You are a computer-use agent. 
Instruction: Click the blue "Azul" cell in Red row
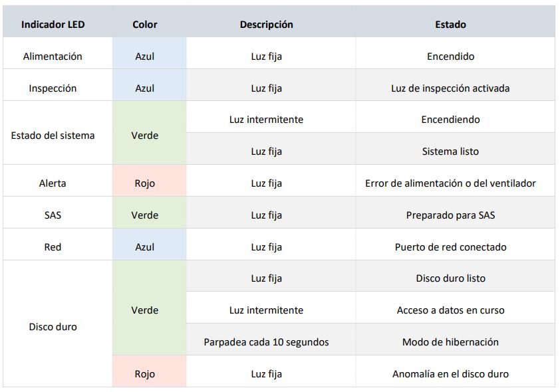tap(145, 247)
